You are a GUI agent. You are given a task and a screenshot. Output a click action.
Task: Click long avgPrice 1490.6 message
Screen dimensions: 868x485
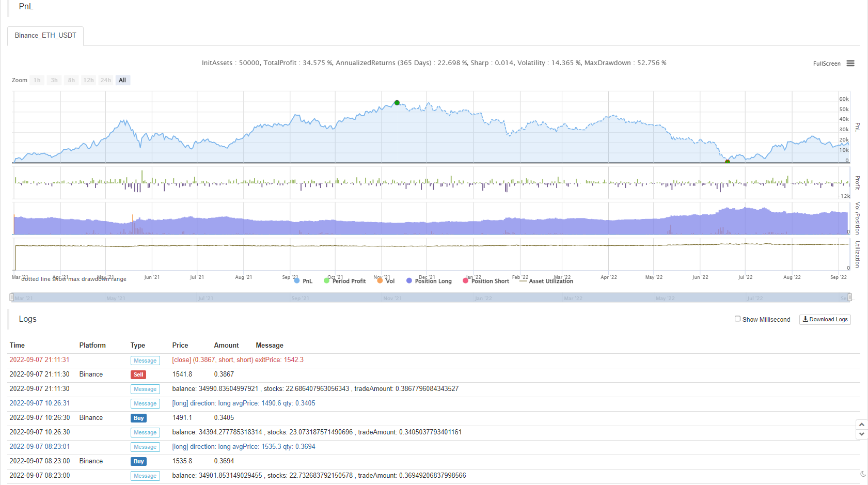pyautogui.click(x=244, y=403)
